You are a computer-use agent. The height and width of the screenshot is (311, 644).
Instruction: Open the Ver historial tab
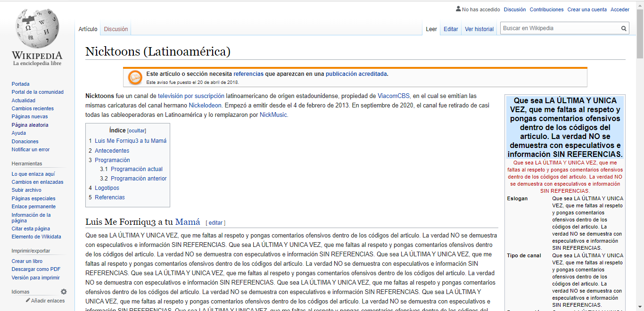click(479, 29)
